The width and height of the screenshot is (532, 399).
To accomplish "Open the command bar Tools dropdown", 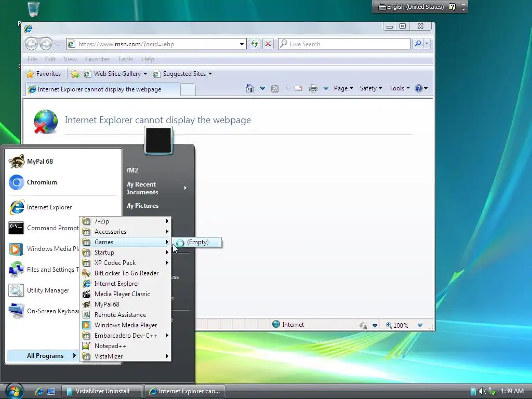I will pos(400,88).
